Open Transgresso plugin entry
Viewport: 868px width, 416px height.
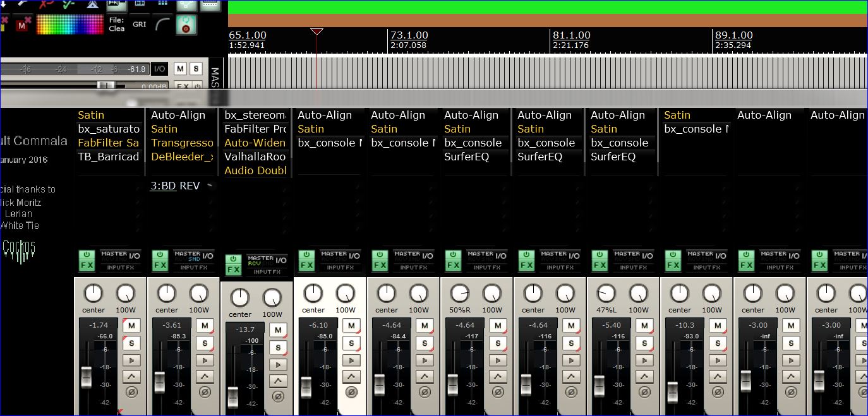(x=182, y=143)
